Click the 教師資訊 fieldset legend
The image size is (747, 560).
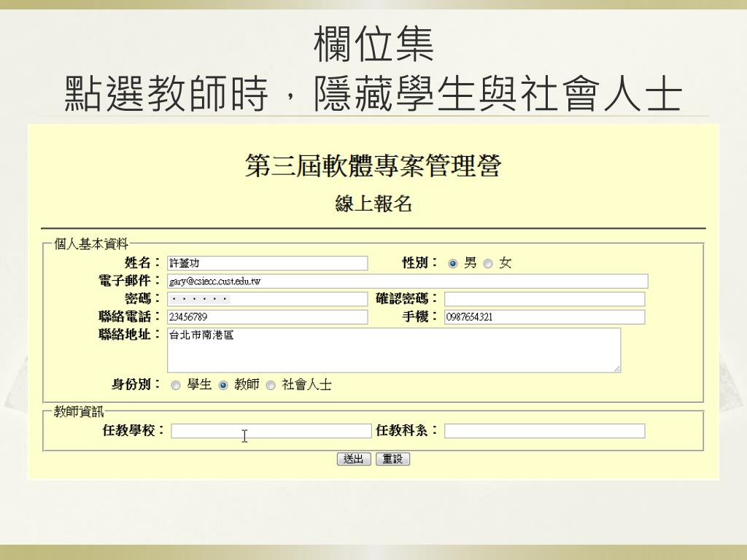point(79,411)
